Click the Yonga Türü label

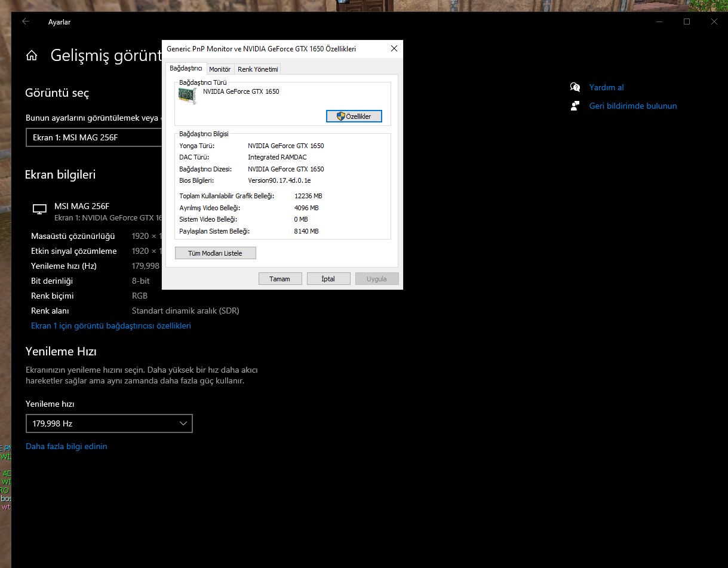click(x=196, y=146)
